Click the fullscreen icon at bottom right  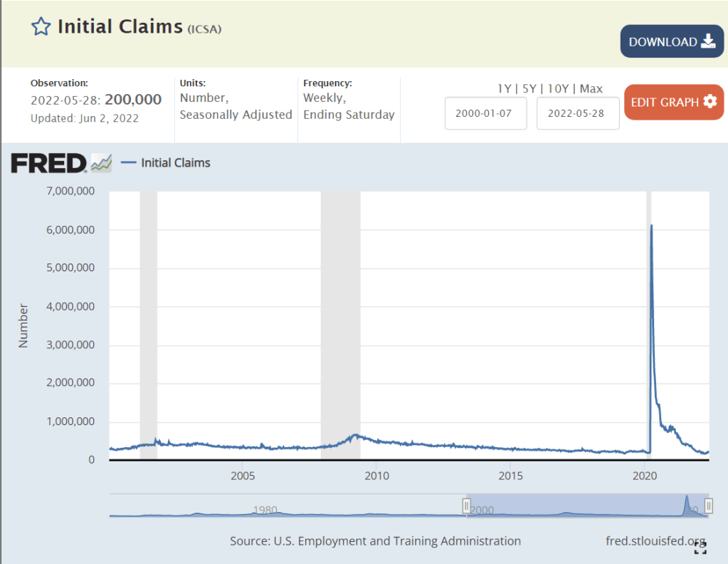click(700, 547)
